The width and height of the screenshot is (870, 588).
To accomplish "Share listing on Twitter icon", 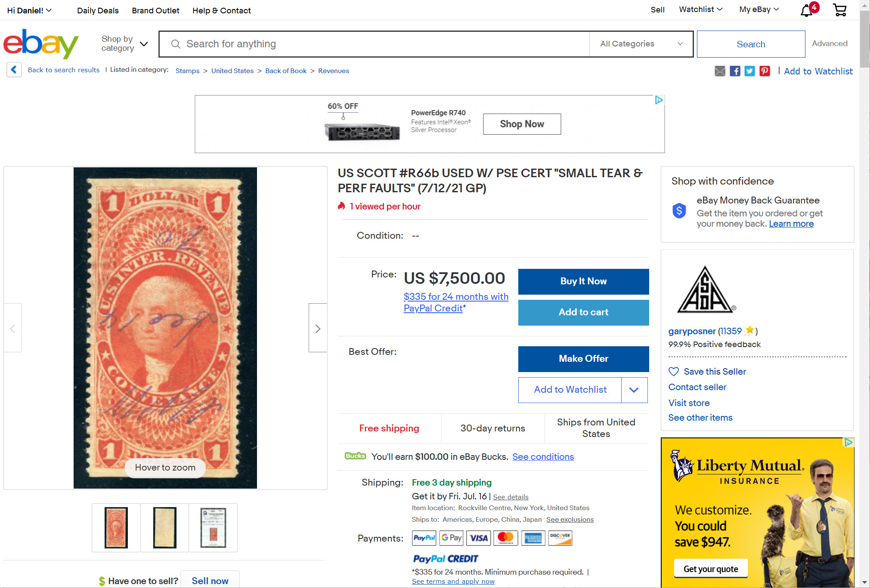I will [x=749, y=71].
